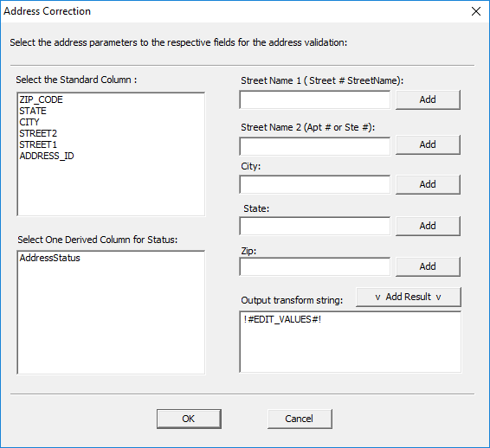
Task: Add selected column to Street Name 1
Action: 428,100
